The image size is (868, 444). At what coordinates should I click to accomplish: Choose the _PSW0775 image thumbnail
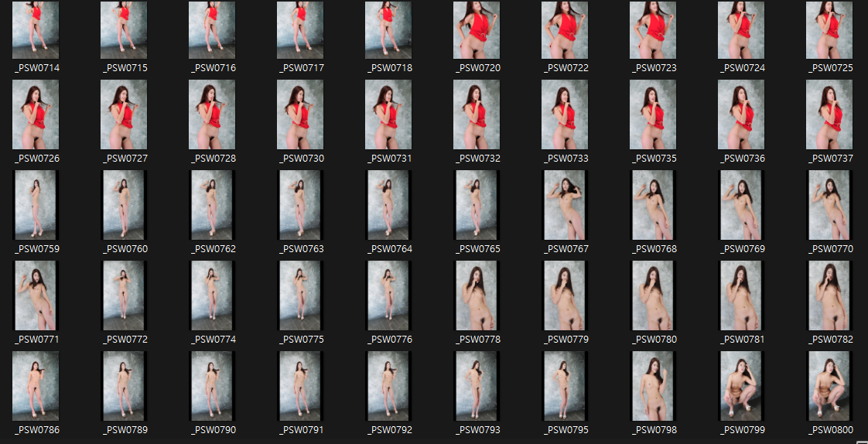300,296
